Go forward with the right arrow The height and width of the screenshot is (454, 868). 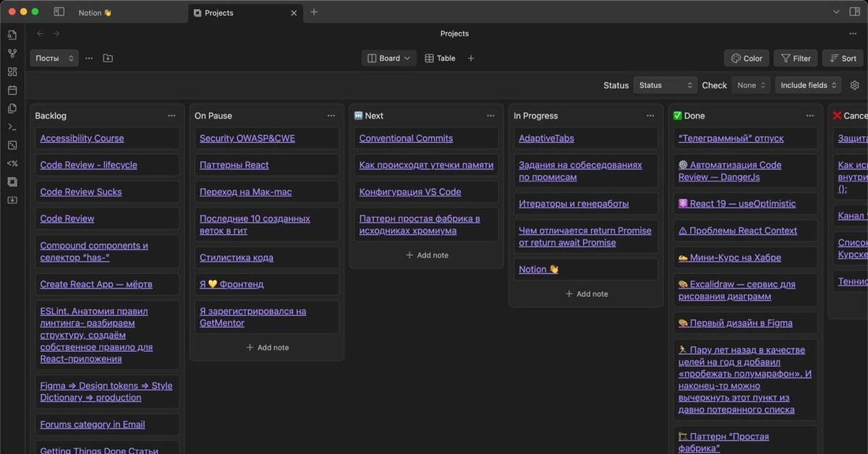56,33
